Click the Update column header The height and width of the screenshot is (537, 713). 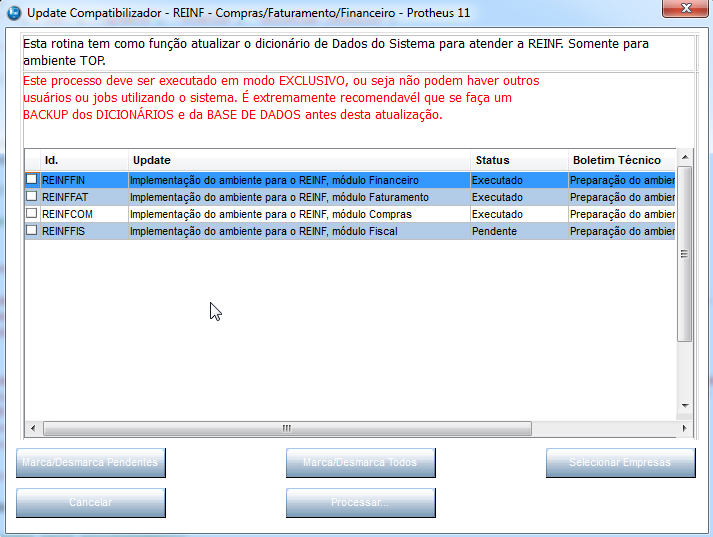tap(300, 160)
